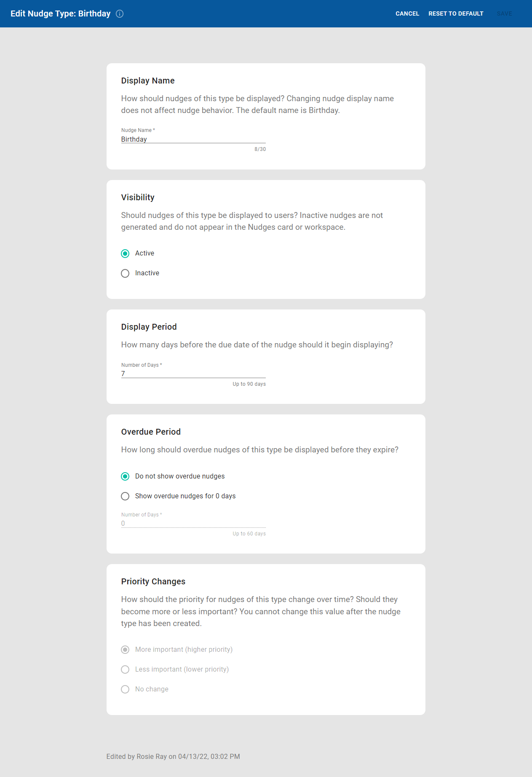
Task: Click the Visibility section heading
Action: coord(138,197)
